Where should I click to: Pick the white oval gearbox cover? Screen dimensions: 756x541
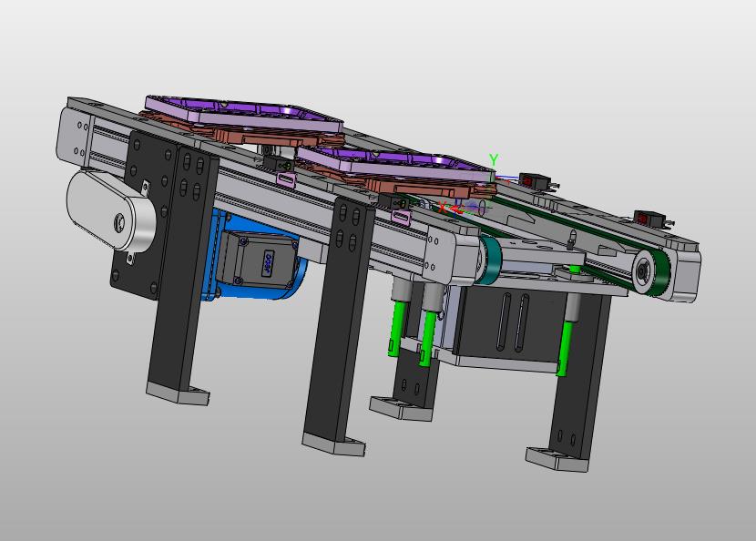tap(111, 211)
